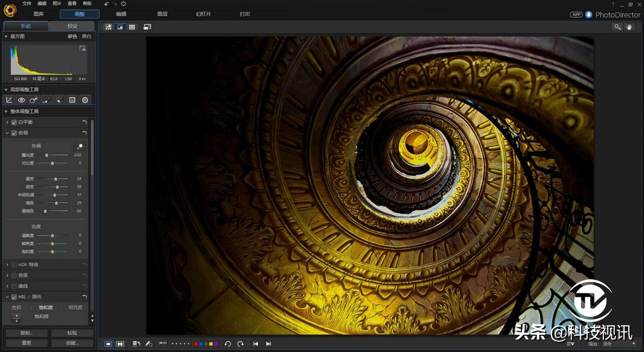Rotate photo counterclockwise in bottom toolbar
Screen dimensions: 644x352
coord(228,344)
